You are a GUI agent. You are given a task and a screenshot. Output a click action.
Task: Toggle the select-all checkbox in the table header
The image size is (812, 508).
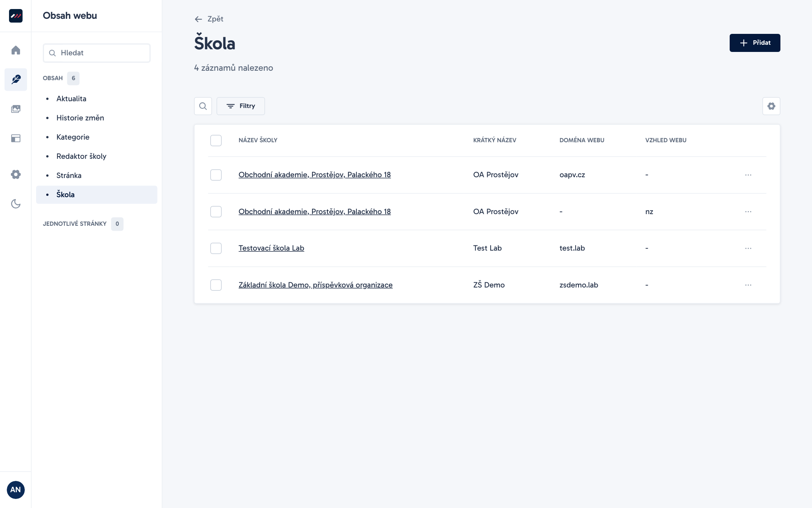tap(216, 140)
